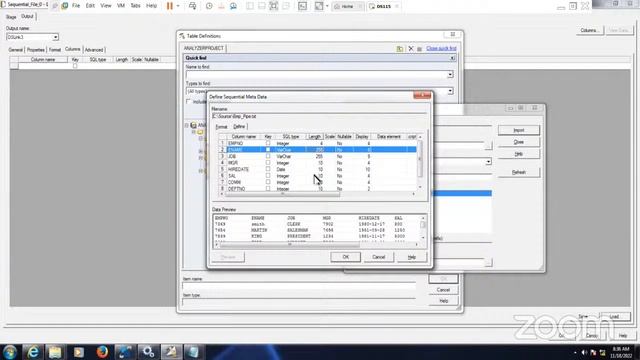
Task: Toggle Key checkbox for MGR row
Action: click(268, 162)
